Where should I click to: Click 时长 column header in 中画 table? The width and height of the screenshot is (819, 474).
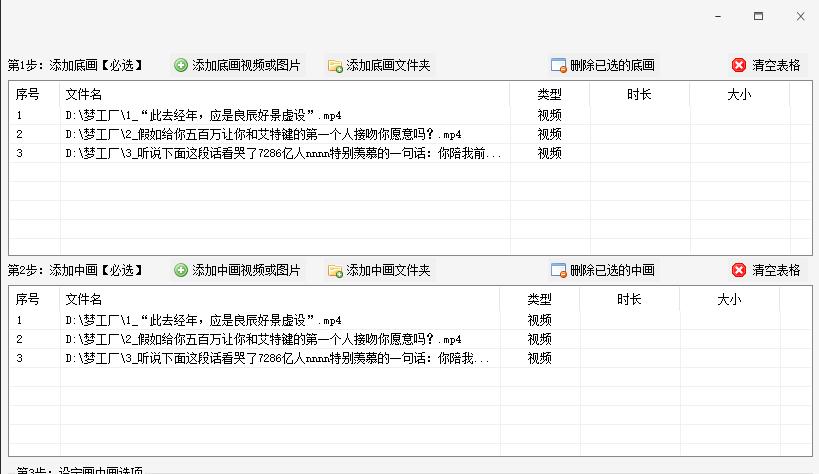click(x=629, y=299)
